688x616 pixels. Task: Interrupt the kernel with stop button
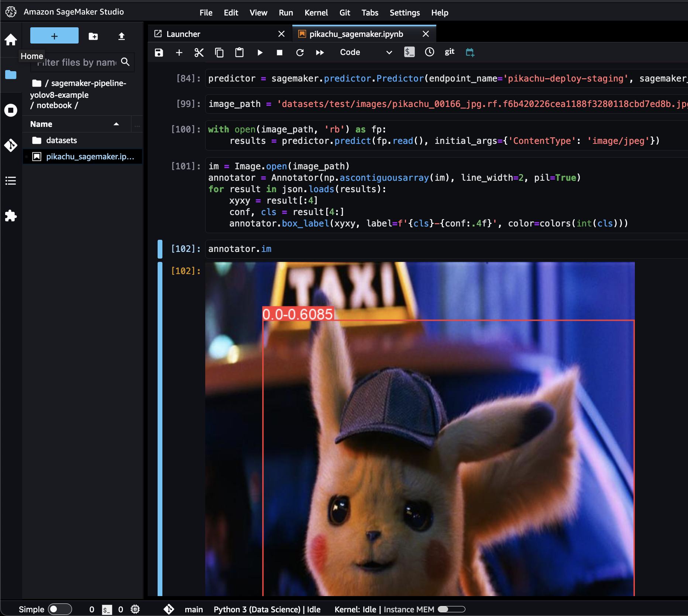tap(280, 52)
